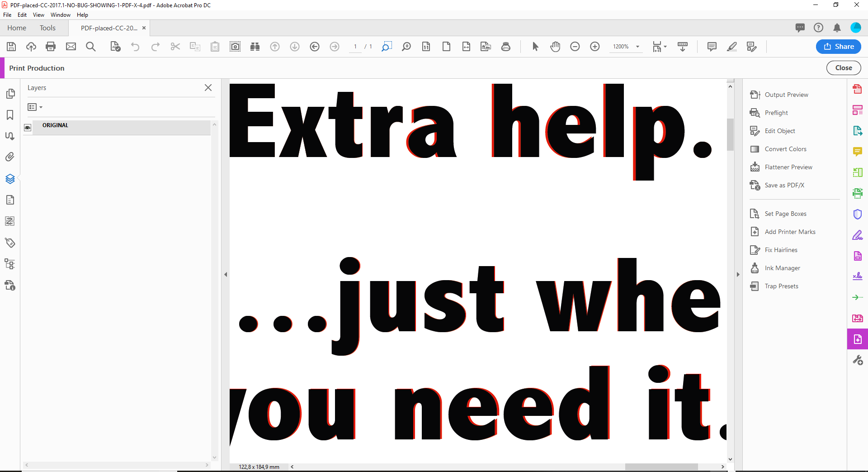
Task: Save the file with the floppy disk icon
Action: point(11,47)
